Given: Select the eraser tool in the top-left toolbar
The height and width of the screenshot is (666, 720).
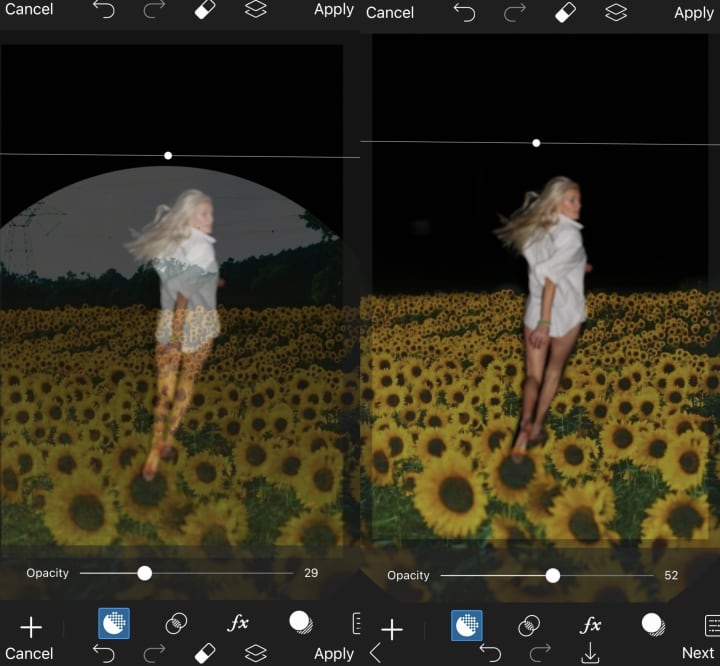Looking at the screenshot, I should [x=204, y=10].
